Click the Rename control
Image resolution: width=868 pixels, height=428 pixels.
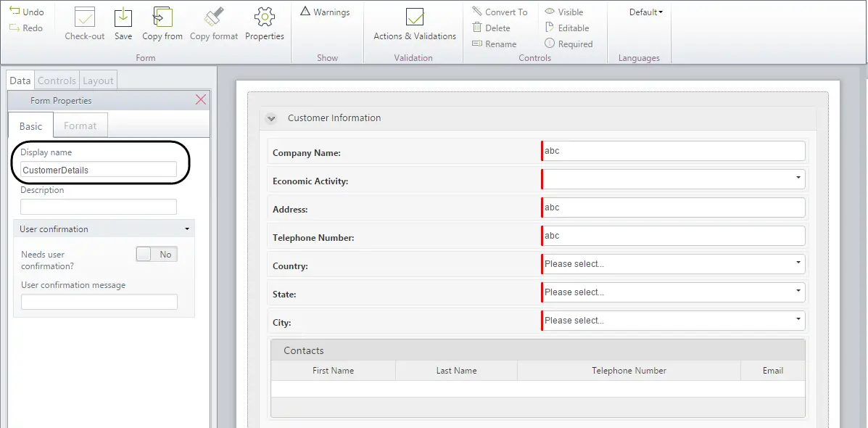click(x=495, y=44)
